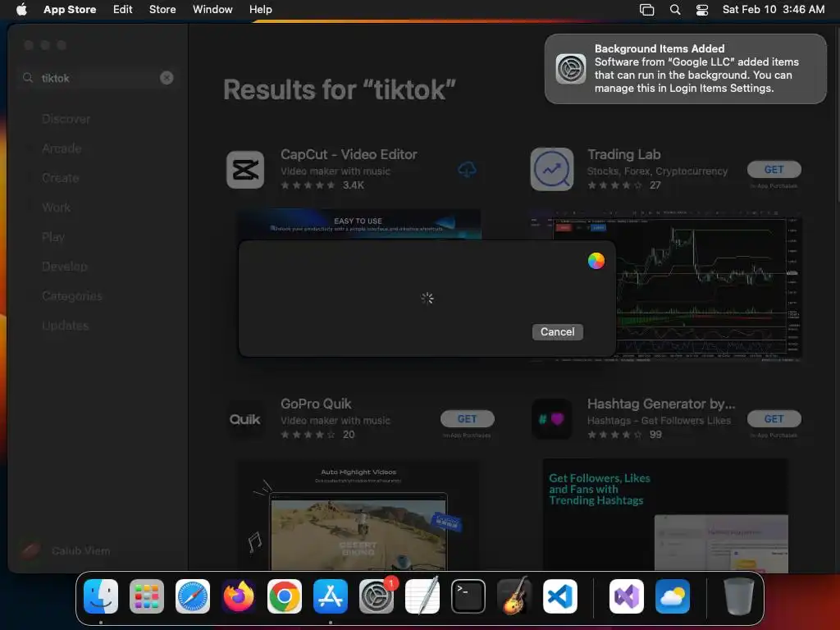Screen dimensions: 840x630
Task: Open Categories in the sidebar
Action: (x=72, y=295)
